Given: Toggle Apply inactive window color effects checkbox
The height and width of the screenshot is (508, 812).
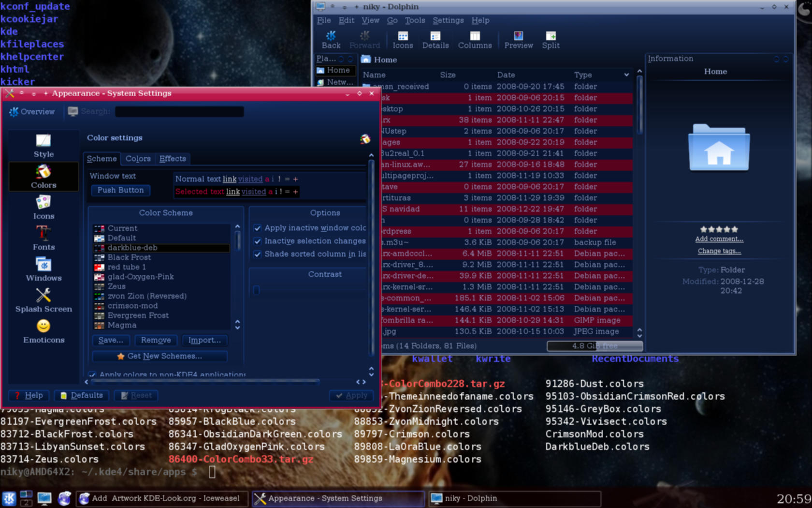Looking at the screenshot, I should 258,228.
